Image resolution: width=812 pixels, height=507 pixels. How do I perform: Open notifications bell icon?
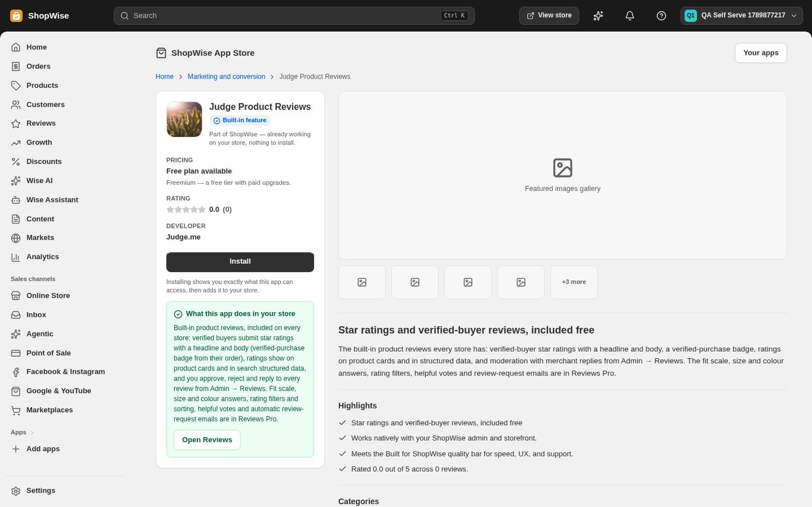coord(630,15)
